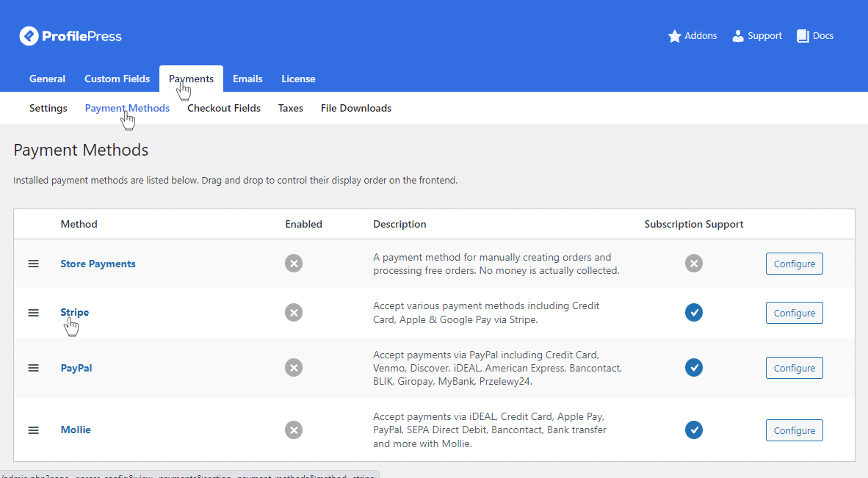Click Store Payments enabled status icon

tap(294, 264)
